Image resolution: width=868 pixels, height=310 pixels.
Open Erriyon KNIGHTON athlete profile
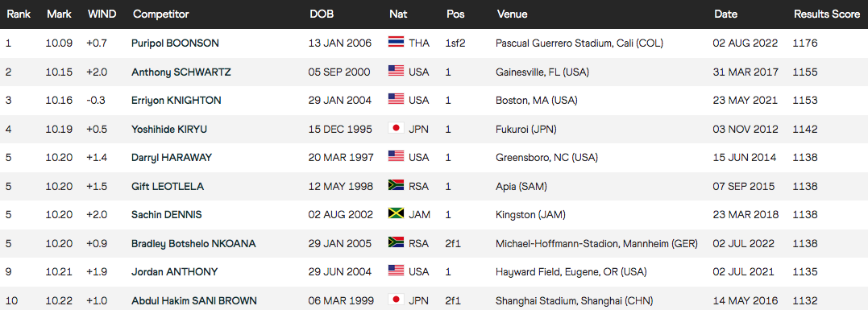click(x=177, y=101)
